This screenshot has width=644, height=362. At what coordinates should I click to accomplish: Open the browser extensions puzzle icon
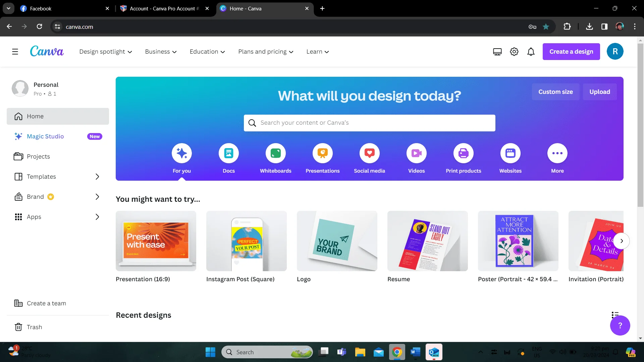[x=567, y=27]
